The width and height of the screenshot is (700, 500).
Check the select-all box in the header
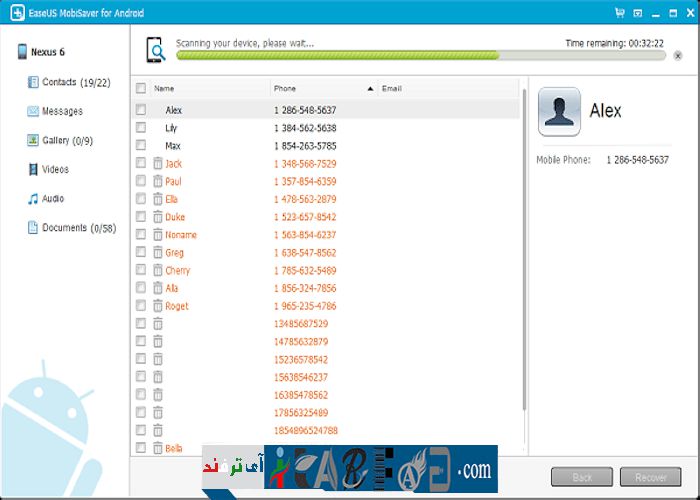141,88
